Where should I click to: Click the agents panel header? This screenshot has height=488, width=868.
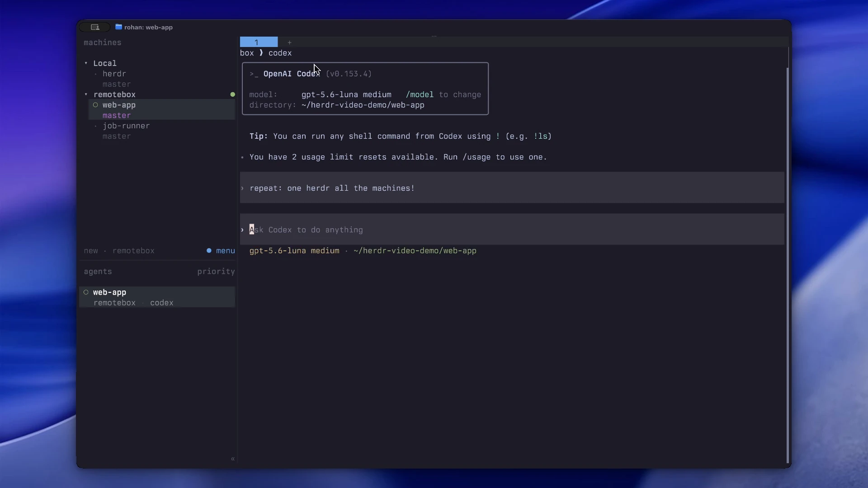98,272
